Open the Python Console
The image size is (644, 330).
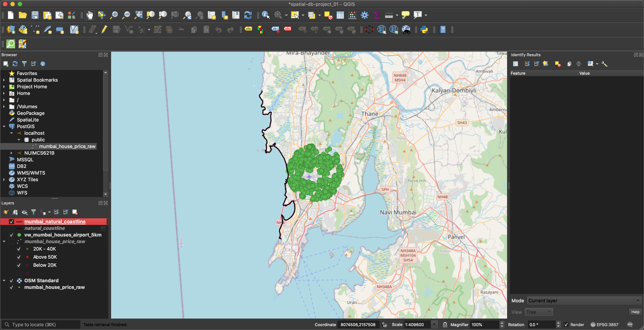pos(424,30)
